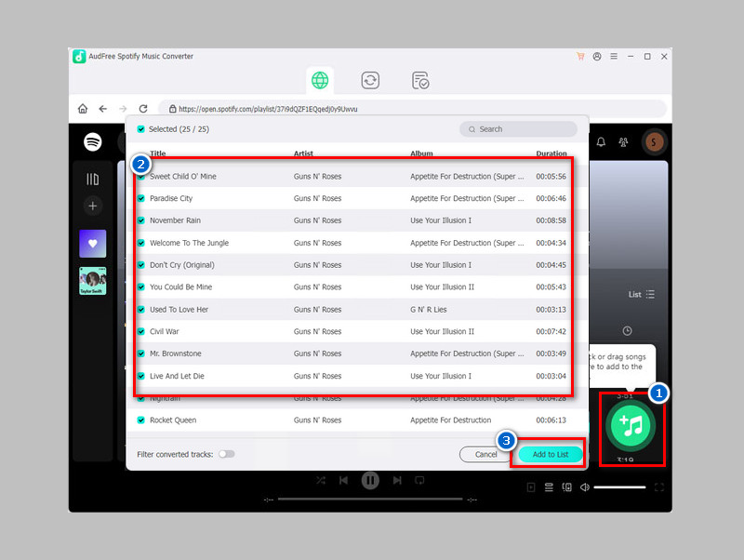The image size is (744, 560).
Task: Click the Spotify logo
Action: pyautogui.click(x=92, y=141)
